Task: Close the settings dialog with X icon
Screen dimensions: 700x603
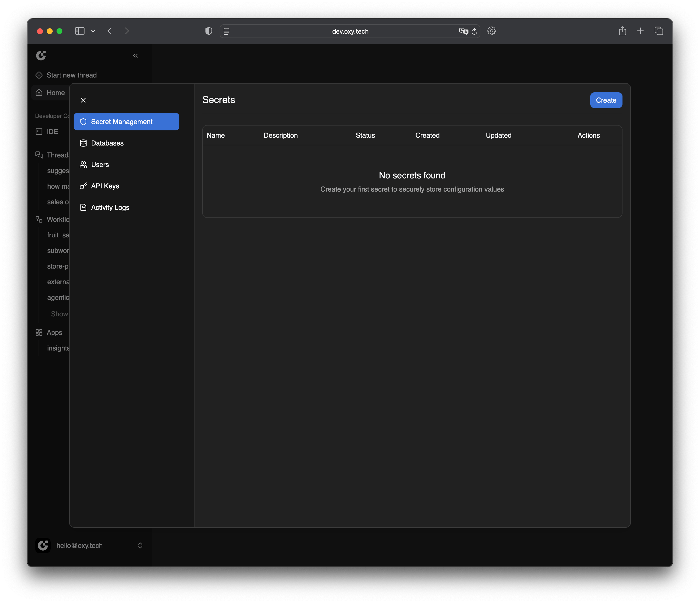Action: click(83, 100)
